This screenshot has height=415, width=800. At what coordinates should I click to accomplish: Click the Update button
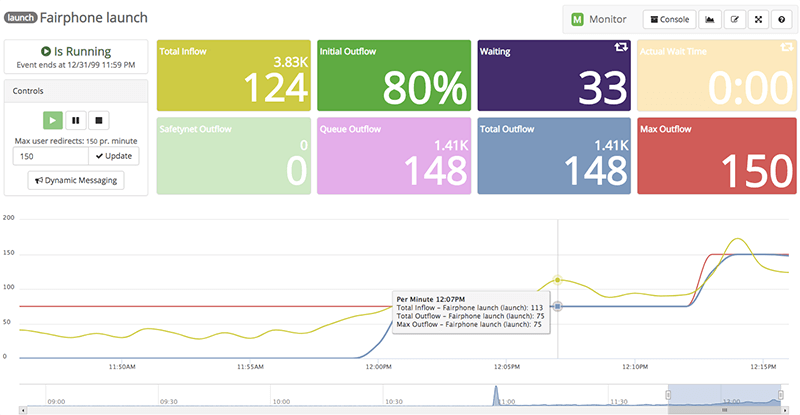pos(114,156)
